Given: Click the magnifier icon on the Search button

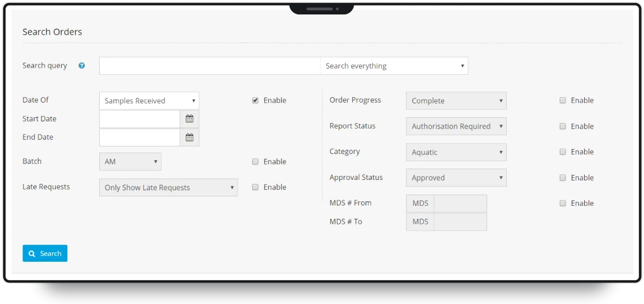Looking at the screenshot, I should [32, 253].
